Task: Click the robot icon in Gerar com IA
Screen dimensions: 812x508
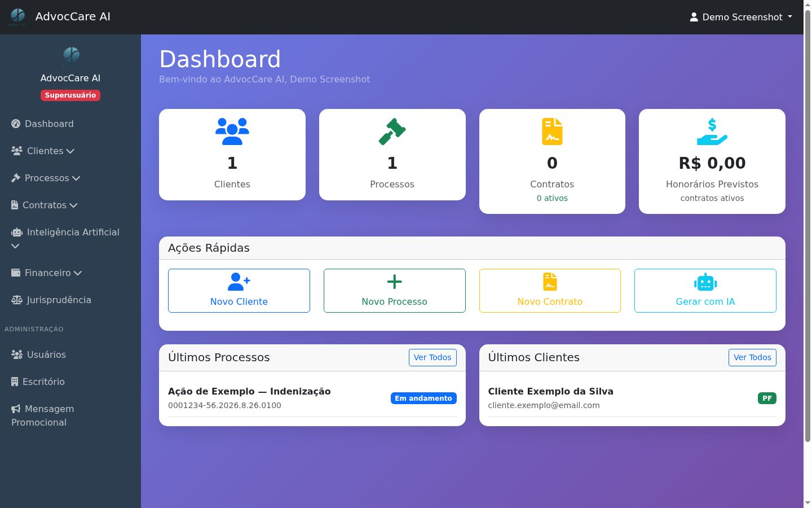Action: point(705,282)
